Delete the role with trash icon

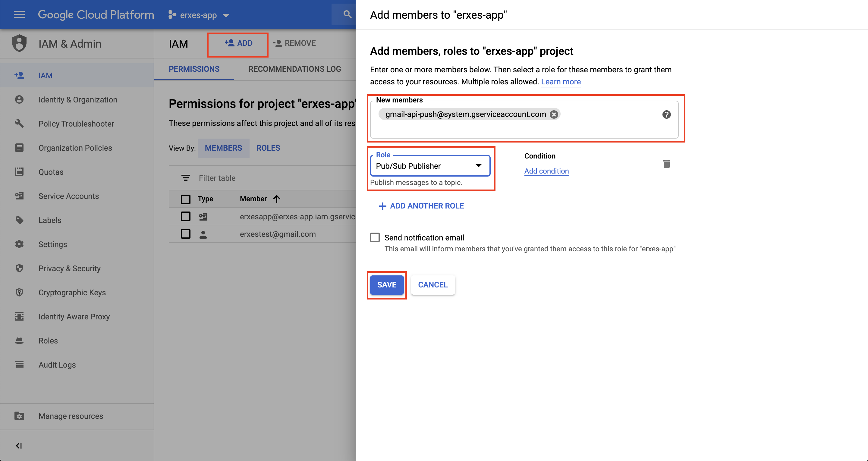(666, 164)
